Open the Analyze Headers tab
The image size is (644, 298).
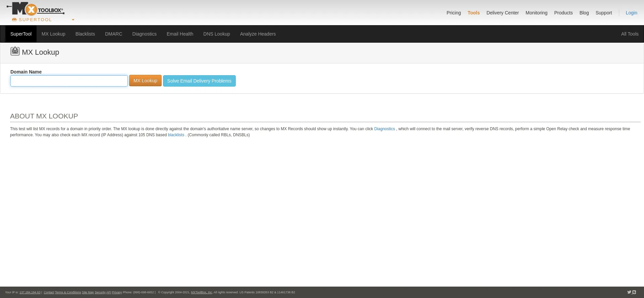(258, 34)
